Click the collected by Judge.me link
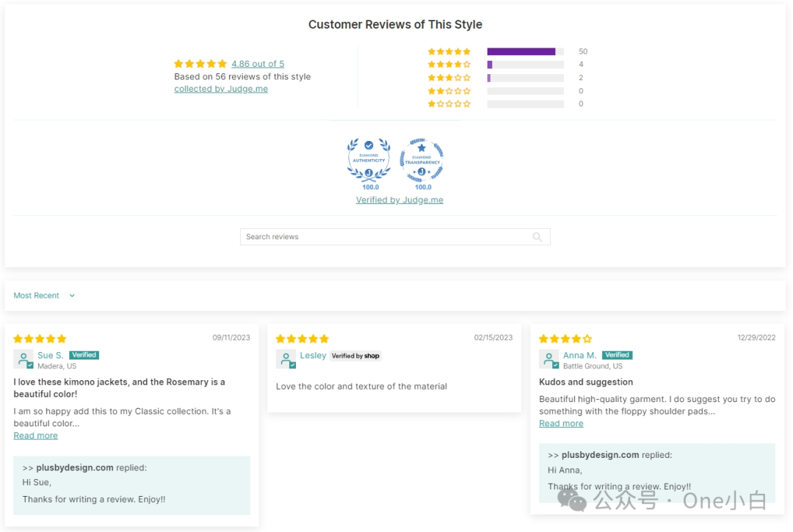The width and height of the screenshot is (793, 532). pyautogui.click(x=221, y=89)
